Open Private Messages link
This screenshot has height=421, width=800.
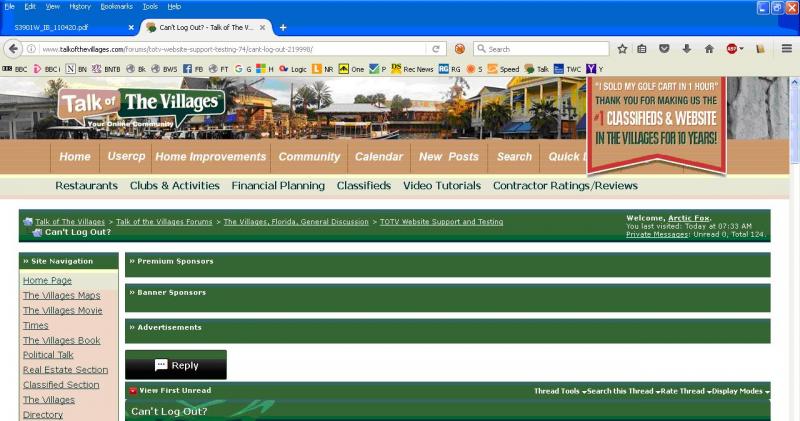pos(657,234)
